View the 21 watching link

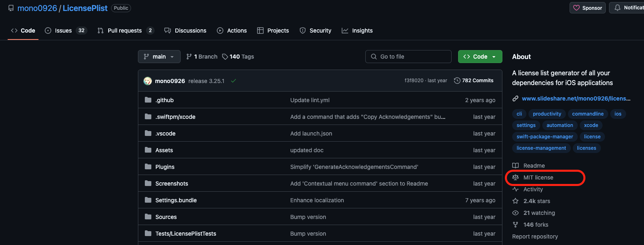534,213
